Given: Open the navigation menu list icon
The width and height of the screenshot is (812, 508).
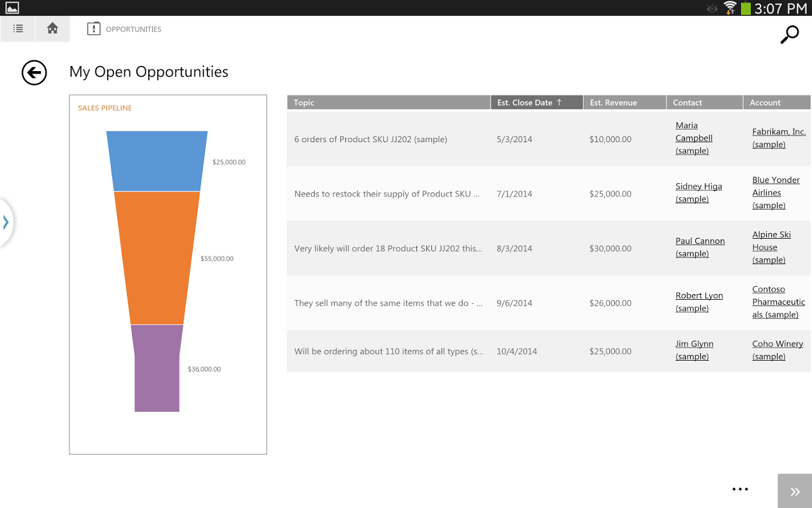Looking at the screenshot, I should (x=18, y=29).
